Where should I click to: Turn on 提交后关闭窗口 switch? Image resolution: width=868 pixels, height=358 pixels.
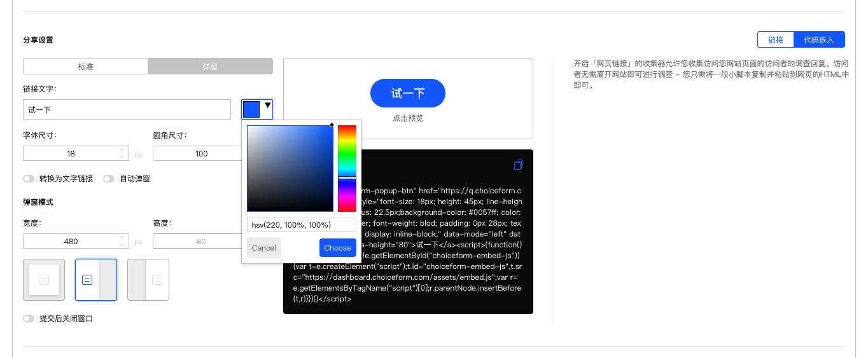point(29,319)
